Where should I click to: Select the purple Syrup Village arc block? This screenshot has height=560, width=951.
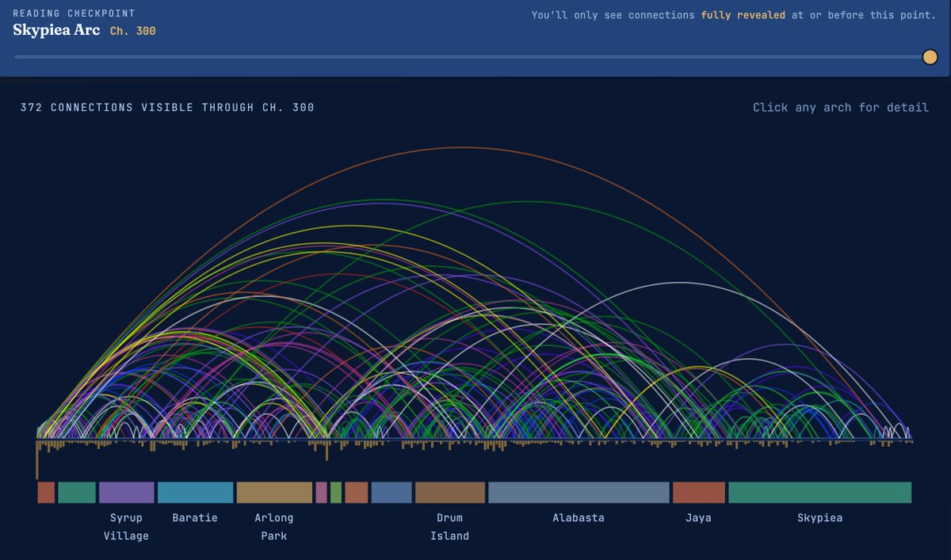127,493
